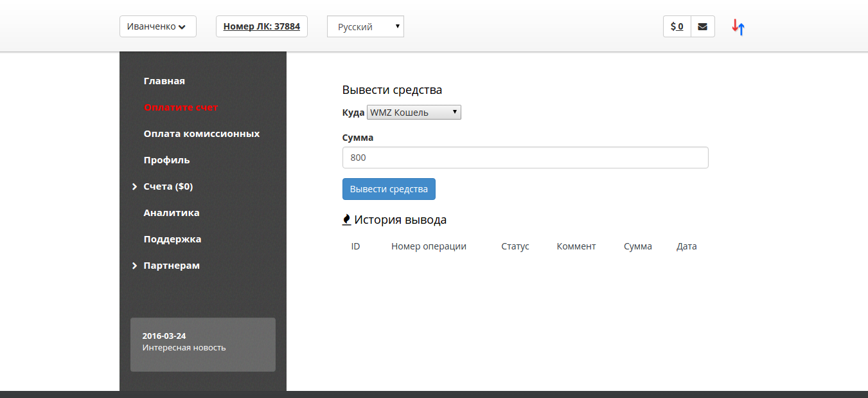
Task: Expand the Счета ($0) chevron arrow
Action: coord(135,186)
